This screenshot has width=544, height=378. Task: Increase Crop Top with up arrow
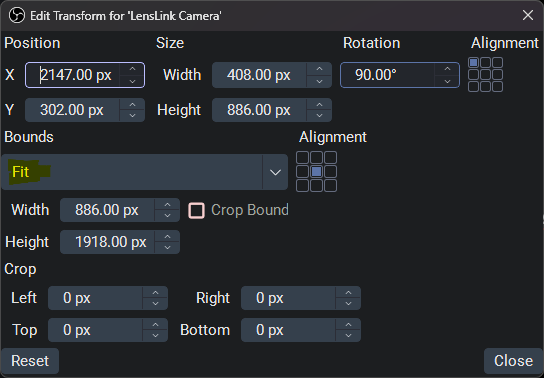point(155,324)
